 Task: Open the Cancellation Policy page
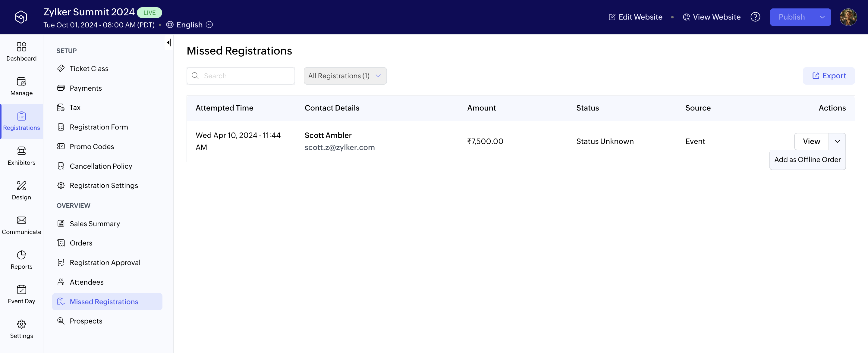coord(101,166)
